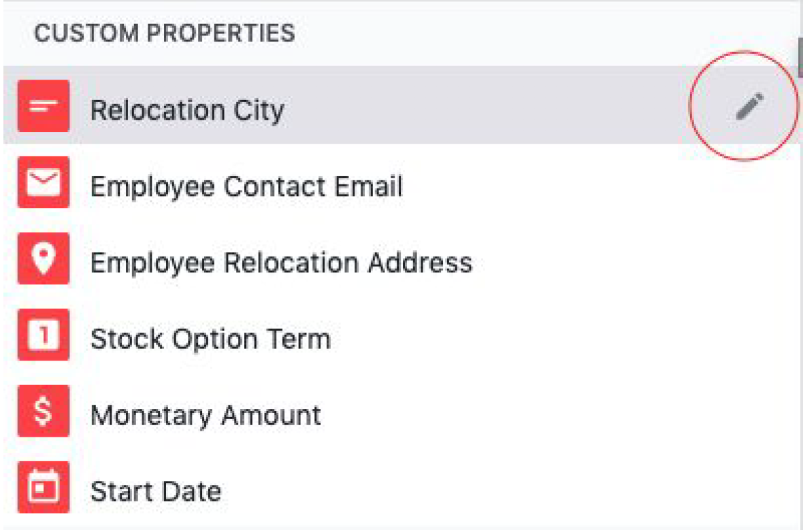Choose the Employee Relocation Address property
The height and width of the screenshot is (532, 803).
281,262
